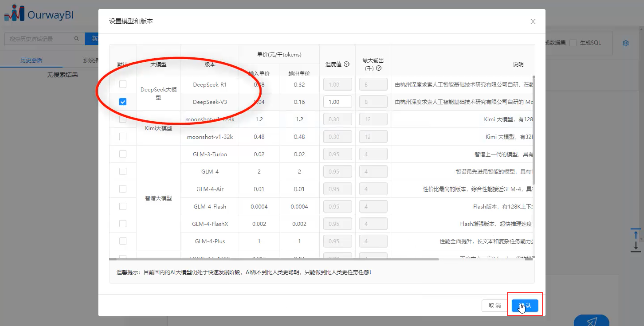Uncheck the DeepSeek-V3 default checkbox
The height and width of the screenshot is (326, 644).
pos(123,102)
